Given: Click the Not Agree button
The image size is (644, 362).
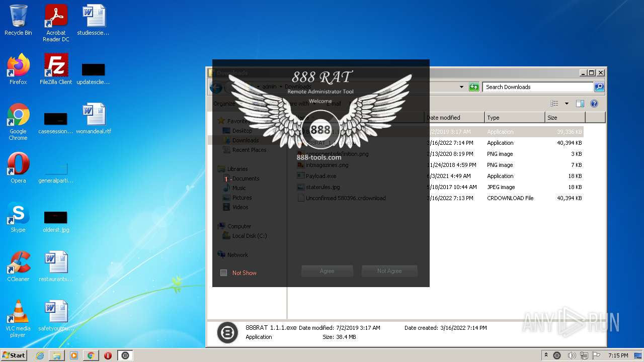Looking at the screenshot, I should [389, 271].
